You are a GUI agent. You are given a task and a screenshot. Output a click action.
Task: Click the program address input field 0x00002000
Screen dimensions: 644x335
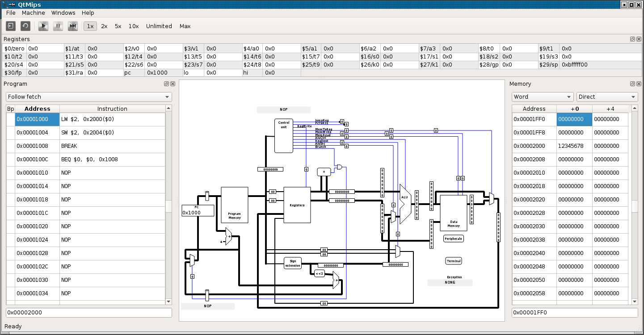point(88,313)
